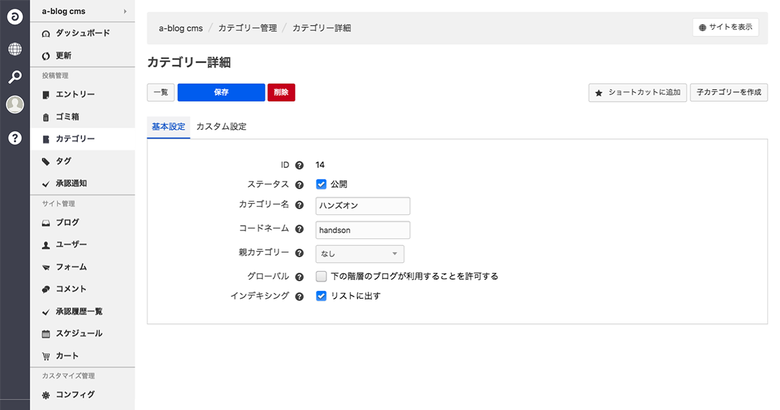Enable the グローバル lower-blog permission checkbox
The image size is (780, 410).
[x=321, y=276]
